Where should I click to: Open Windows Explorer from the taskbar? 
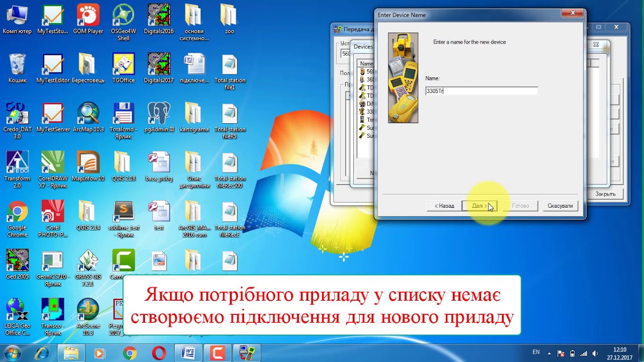pyautogui.click(x=71, y=353)
